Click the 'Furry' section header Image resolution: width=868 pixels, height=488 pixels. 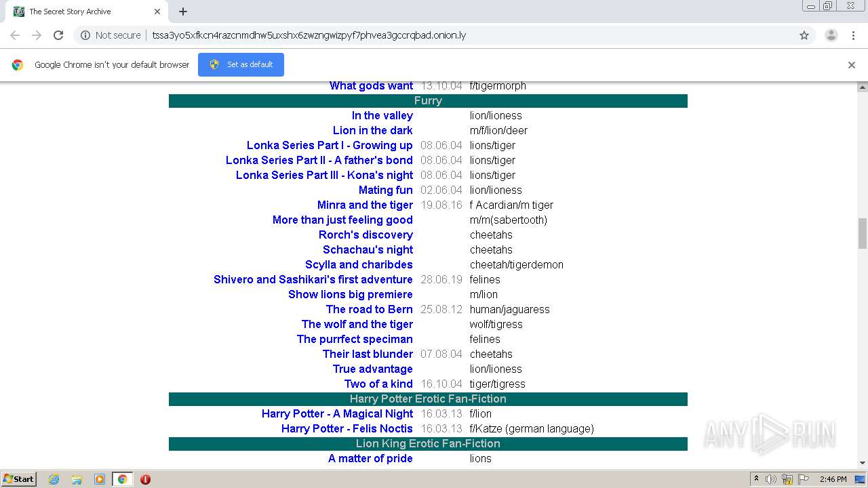point(428,100)
